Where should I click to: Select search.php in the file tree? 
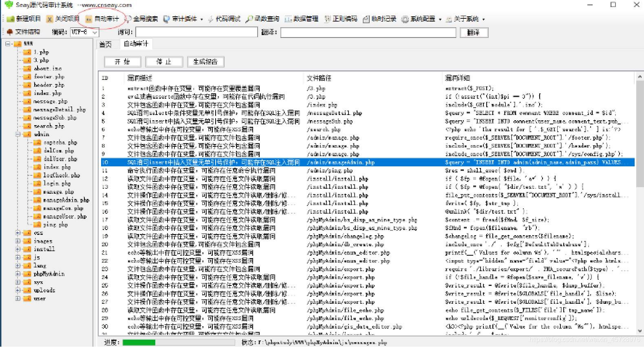(x=49, y=126)
